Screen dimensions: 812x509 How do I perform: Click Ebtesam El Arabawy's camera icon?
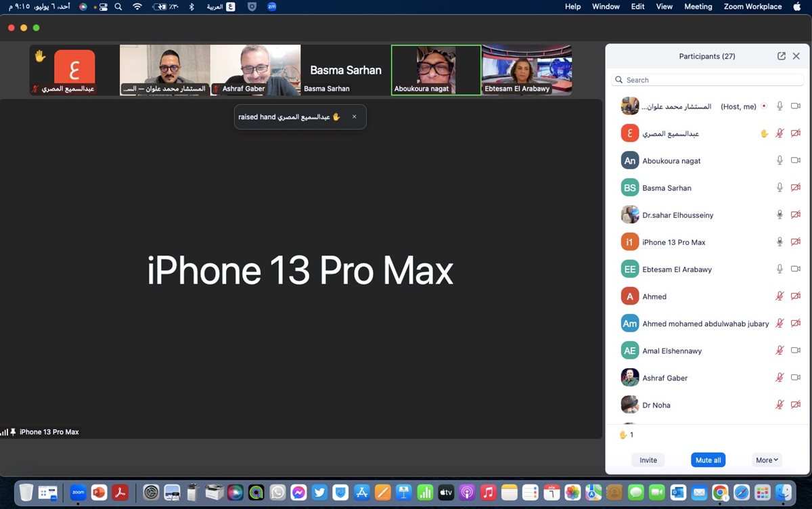pos(796,269)
